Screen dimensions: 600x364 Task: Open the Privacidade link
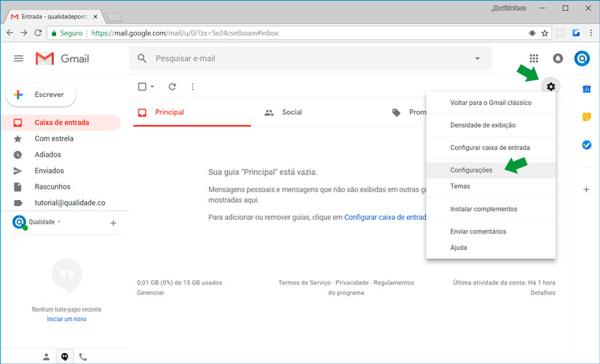[x=352, y=283]
